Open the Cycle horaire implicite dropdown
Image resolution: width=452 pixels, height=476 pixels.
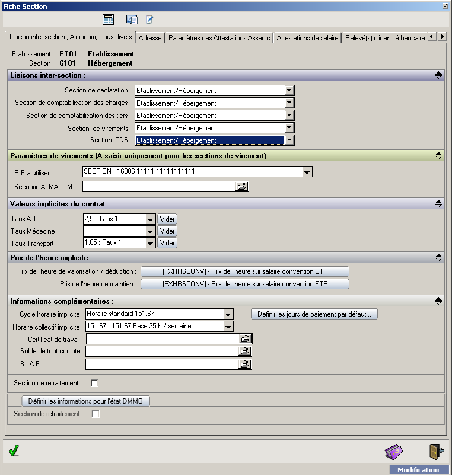click(228, 314)
